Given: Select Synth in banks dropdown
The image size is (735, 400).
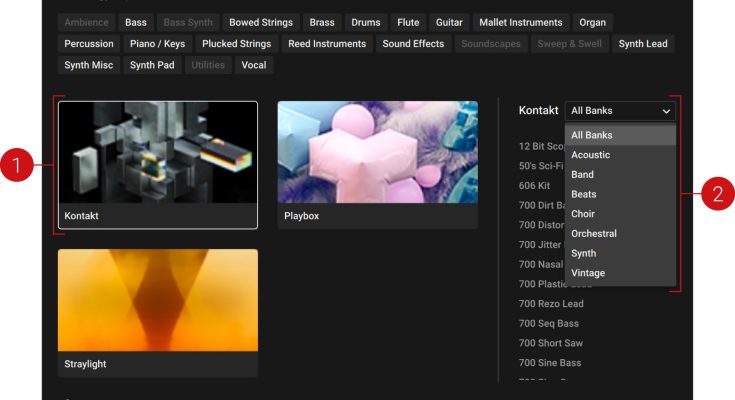Looking at the screenshot, I should [x=583, y=253].
